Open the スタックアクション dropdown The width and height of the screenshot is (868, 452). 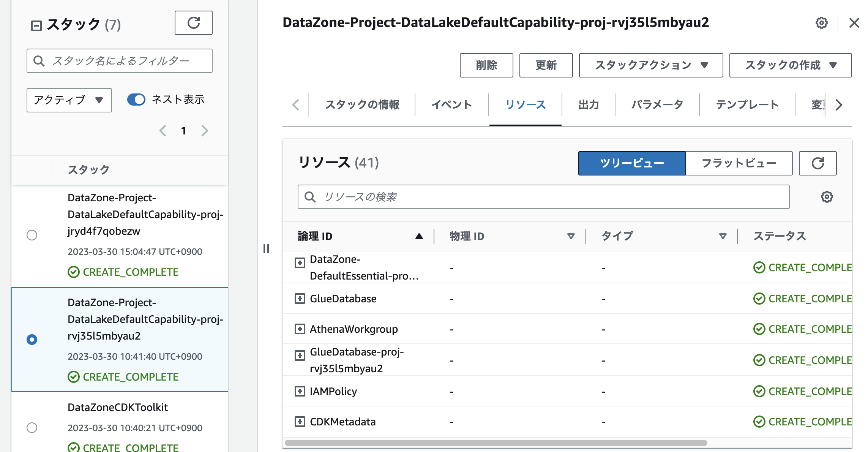(651, 65)
